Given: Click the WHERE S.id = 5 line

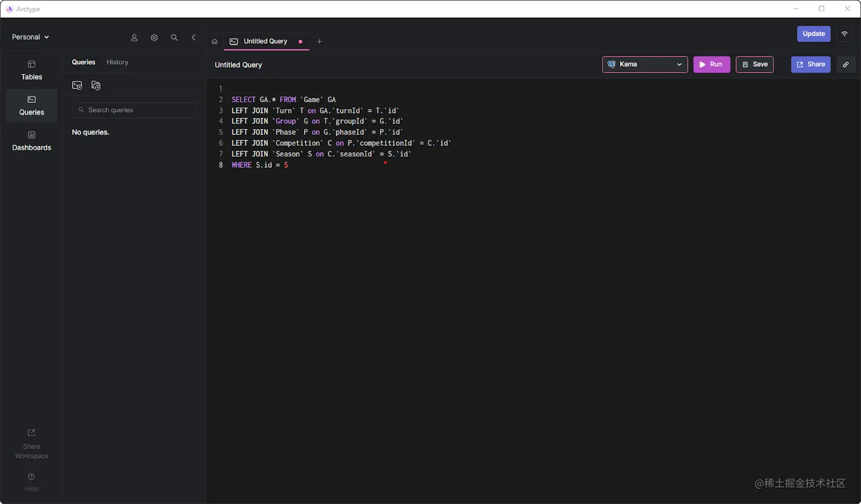Looking at the screenshot, I should coord(260,165).
